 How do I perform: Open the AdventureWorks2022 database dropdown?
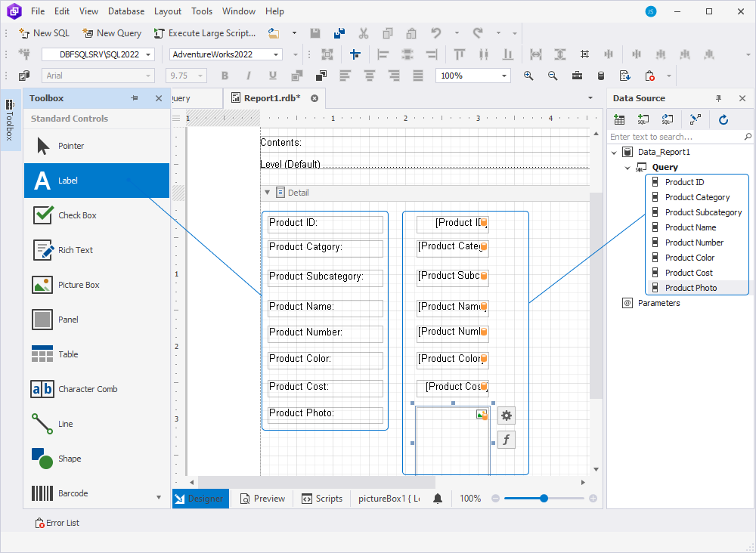(x=276, y=54)
